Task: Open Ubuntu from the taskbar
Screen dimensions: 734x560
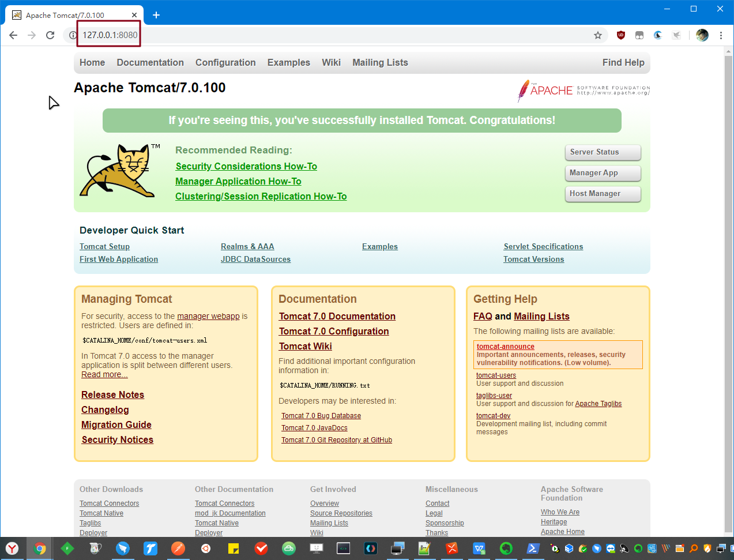Action: pyautogui.click(x=206, y=548)
